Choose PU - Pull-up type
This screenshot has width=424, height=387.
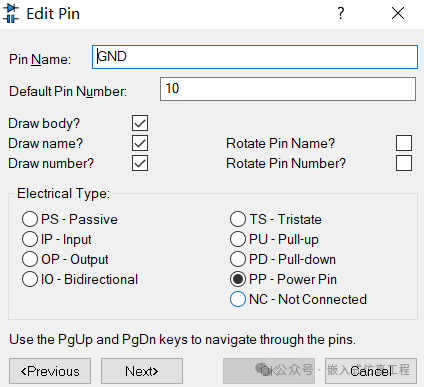(x=238, y=239)
